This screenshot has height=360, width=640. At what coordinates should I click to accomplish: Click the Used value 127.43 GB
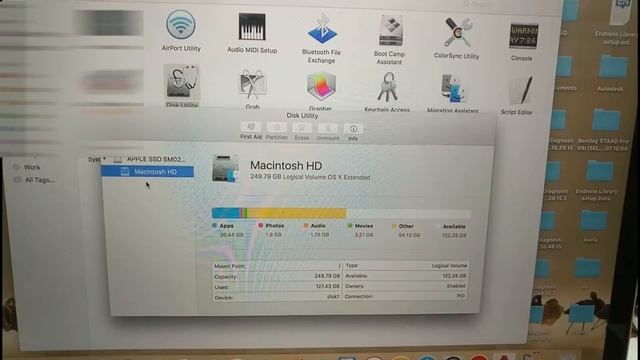coord(327,287)
